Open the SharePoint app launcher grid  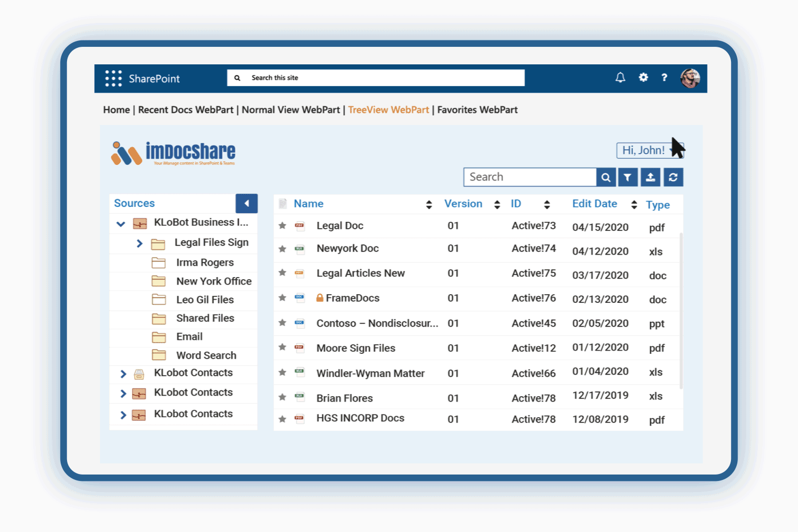pyautogui.click(x=113, y=78)
